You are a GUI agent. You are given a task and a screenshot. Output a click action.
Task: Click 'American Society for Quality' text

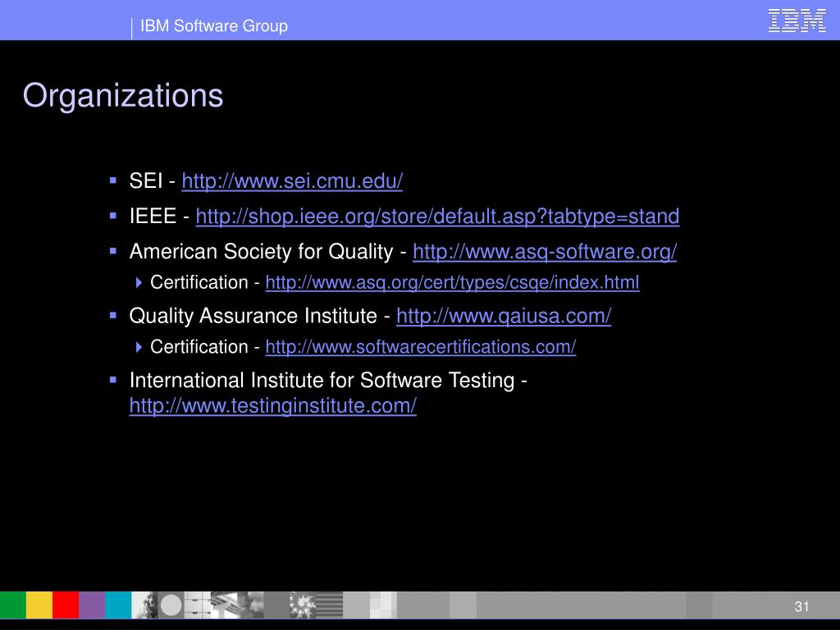(261, 252)
